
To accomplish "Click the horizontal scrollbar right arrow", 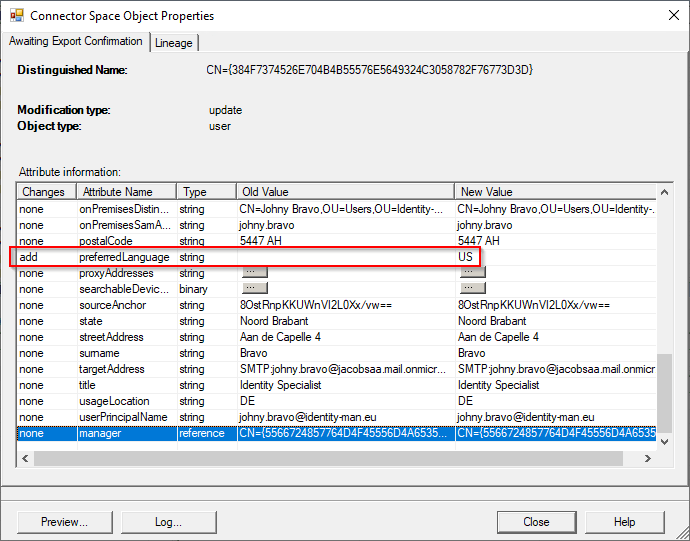I will (x=647, y=457).
